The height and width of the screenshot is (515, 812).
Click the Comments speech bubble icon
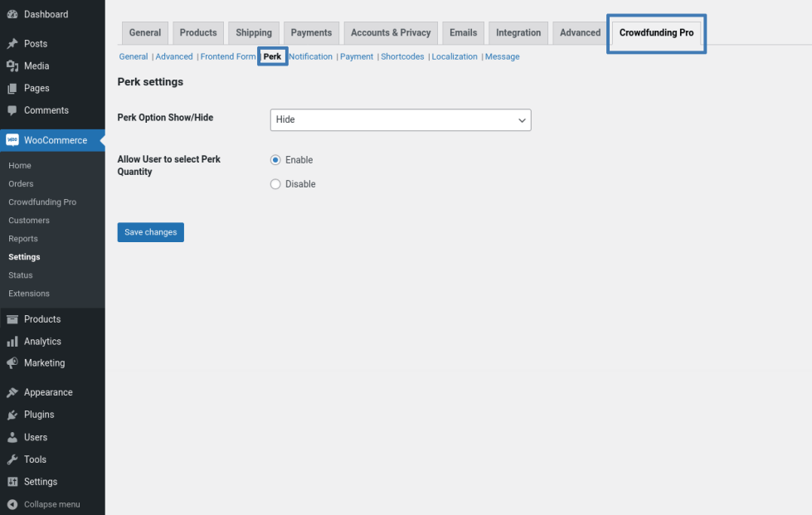click(x=12, y=110)
